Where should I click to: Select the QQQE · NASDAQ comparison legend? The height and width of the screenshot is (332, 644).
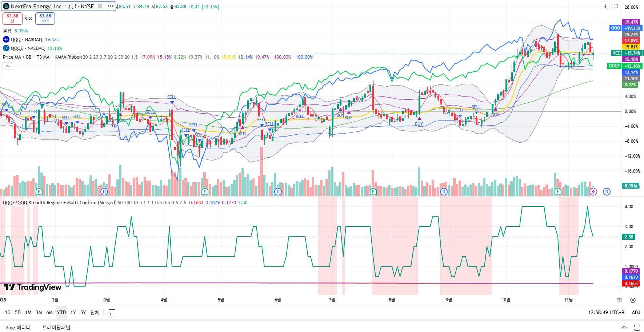[28, 48]
